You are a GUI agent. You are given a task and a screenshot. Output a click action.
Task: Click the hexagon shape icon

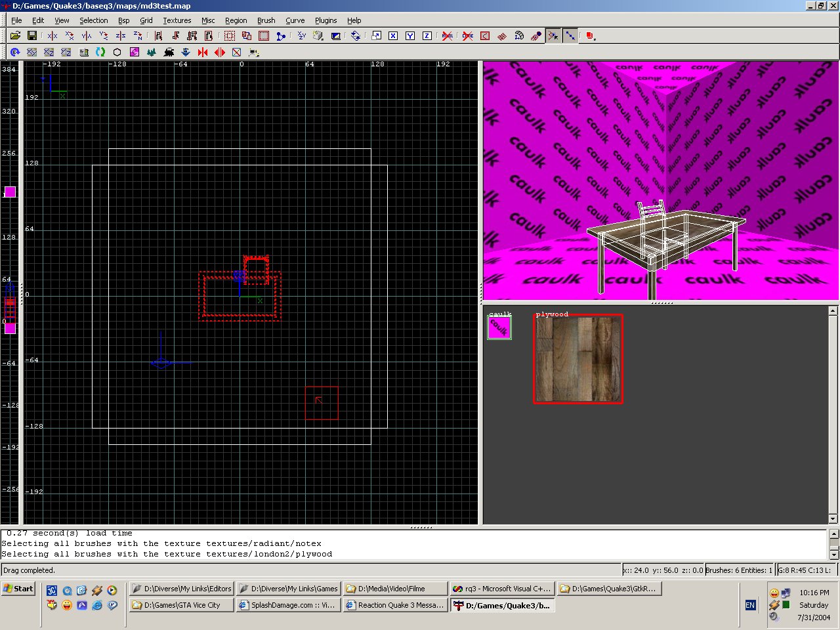117,52
